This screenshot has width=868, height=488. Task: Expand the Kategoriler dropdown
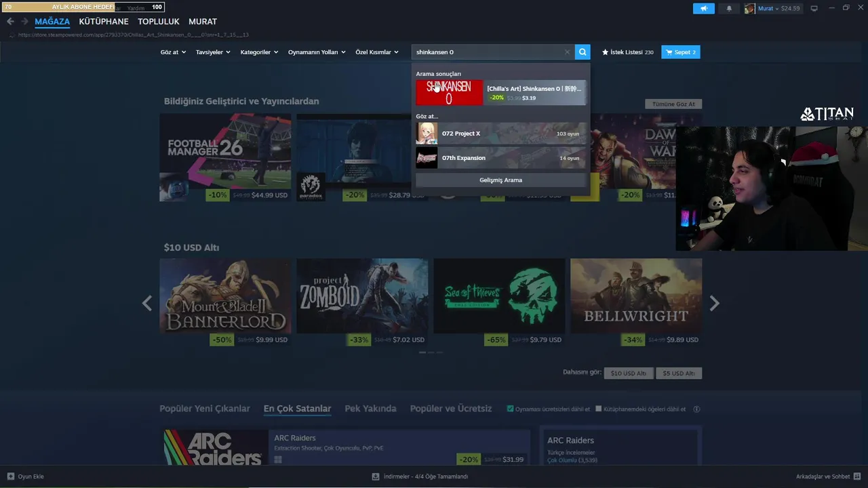pyautogui.click(x=259, y=52)
